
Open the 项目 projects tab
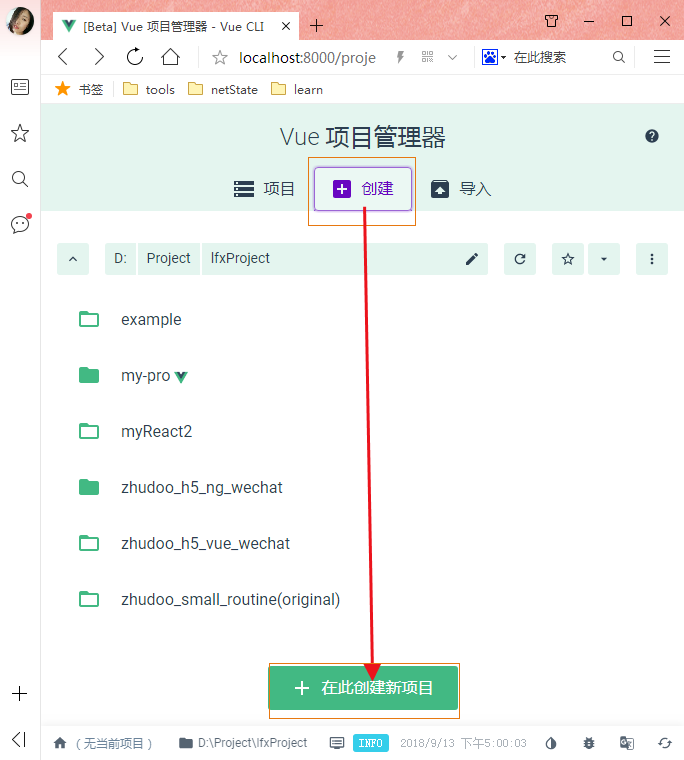click(264, 189)
